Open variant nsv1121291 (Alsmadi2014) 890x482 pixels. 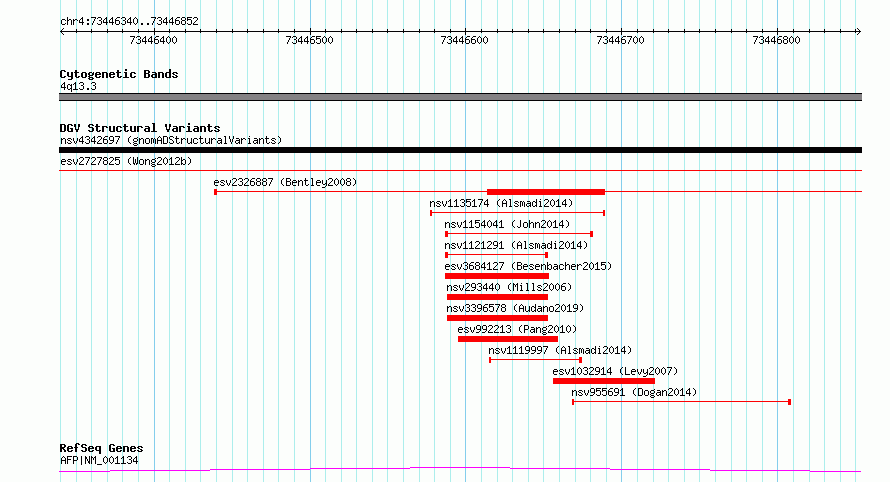pos(516,245)
